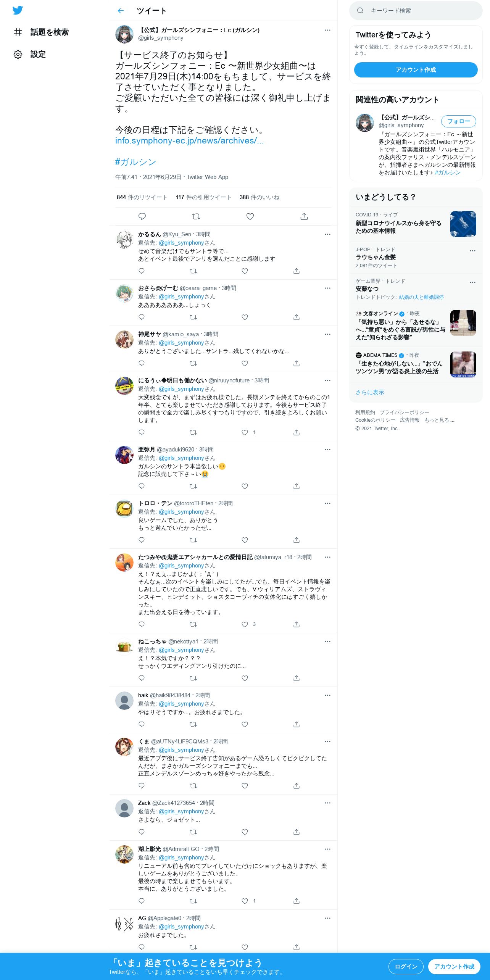Image resolution: width=490 pixels, height=980 pixels.
Task: Open more options on 神尾サヤ's reply
Action: click(x=327, y=334)
